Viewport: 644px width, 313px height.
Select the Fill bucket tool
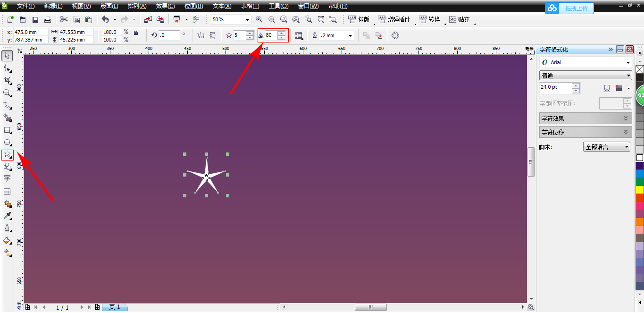(x=7, y=240)
